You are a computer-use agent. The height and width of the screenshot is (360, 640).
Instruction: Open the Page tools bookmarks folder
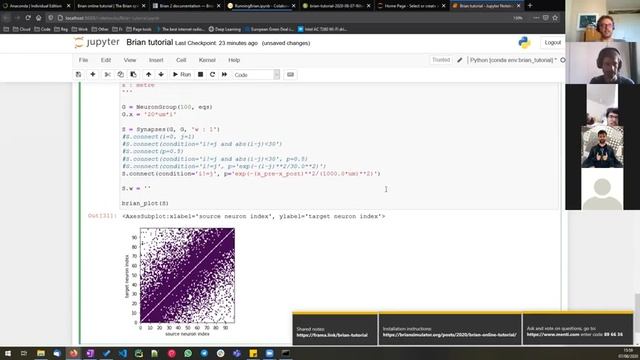pos(139,29)
